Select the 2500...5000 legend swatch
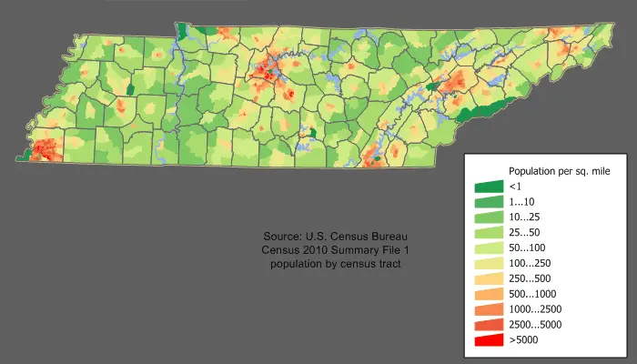Image resolution: width=637 pixels, height=364 pixels. point(489,325)
